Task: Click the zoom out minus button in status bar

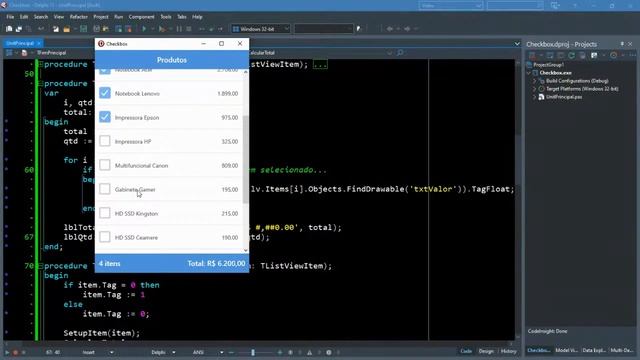Action: coord(231,352)
